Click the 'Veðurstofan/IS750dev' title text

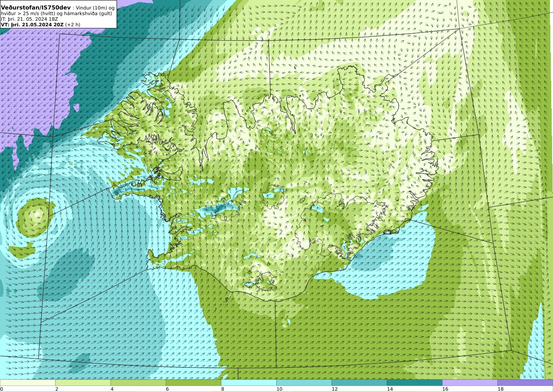(36, 8)
